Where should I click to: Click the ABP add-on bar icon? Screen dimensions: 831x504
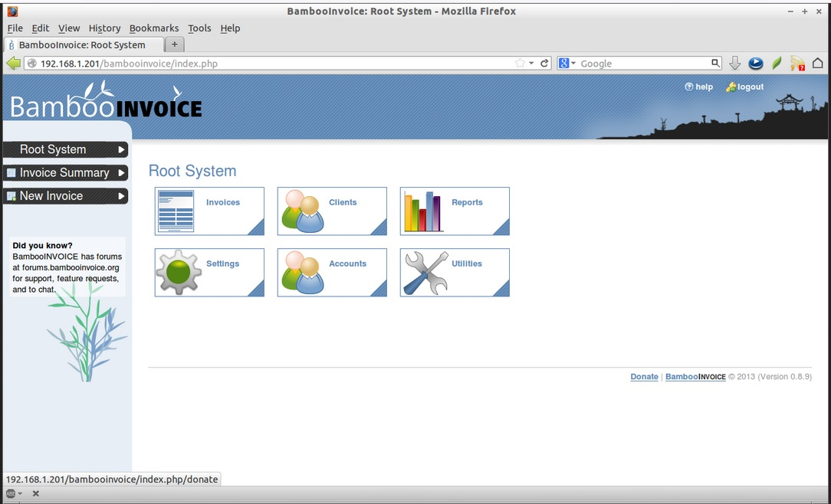pyautogui.click(x=11, y=493)
